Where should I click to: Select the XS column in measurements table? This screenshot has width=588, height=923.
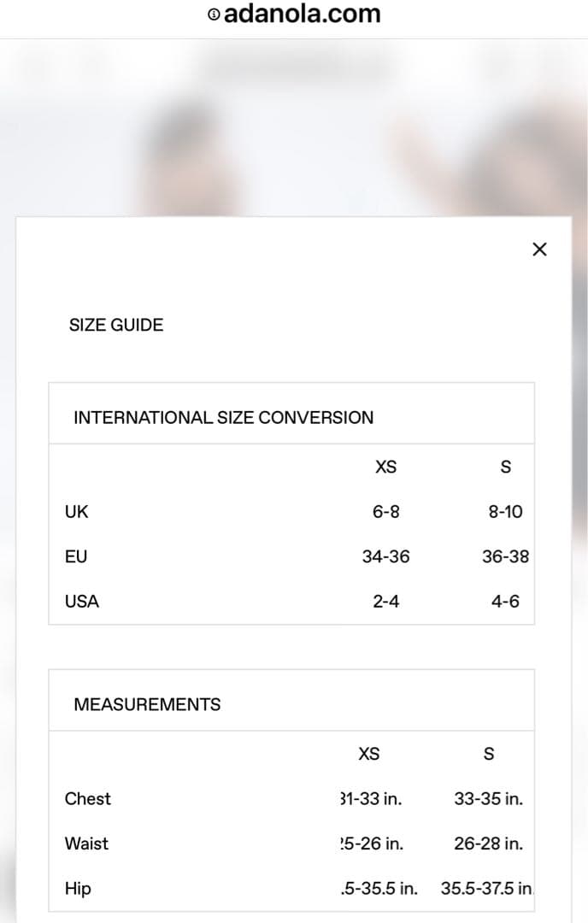click(x=369, y=754)
